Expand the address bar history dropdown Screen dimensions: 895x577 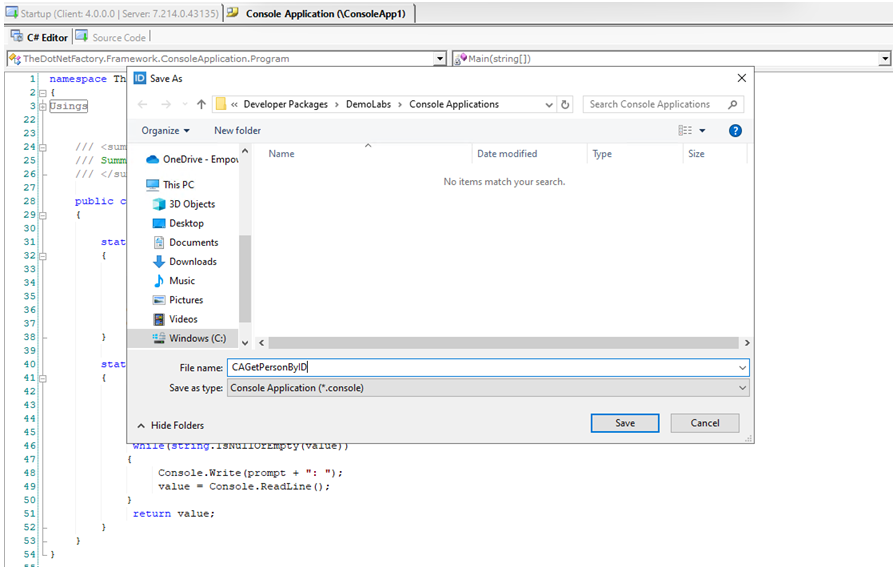549,104
